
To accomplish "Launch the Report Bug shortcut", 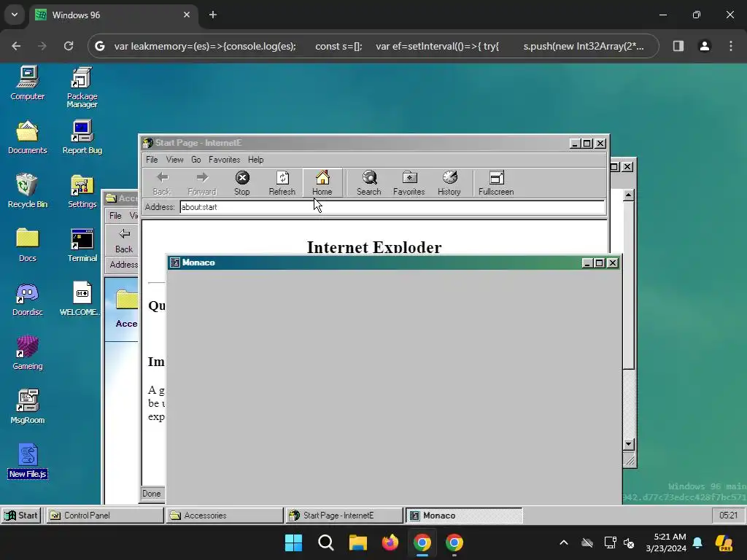I will (82, 137).
